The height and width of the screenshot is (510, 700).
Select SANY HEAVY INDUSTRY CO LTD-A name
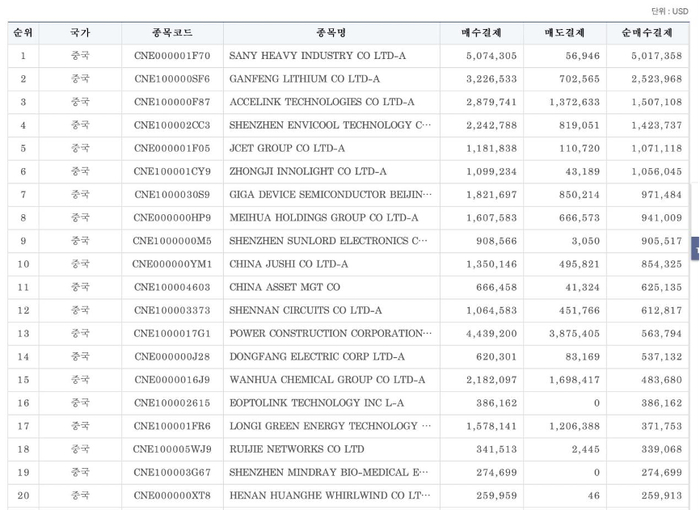[317, 56]
